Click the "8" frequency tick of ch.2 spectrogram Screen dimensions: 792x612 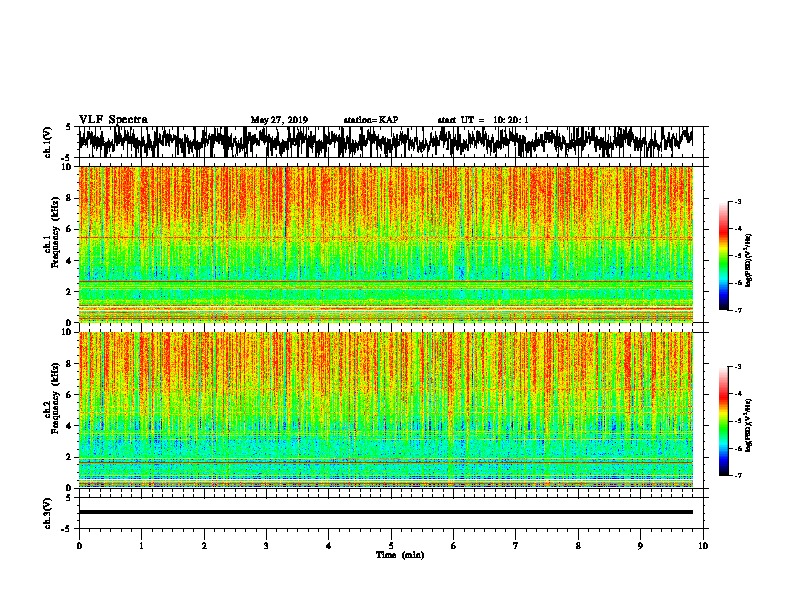pyautogui.click(x=70, y=364)
